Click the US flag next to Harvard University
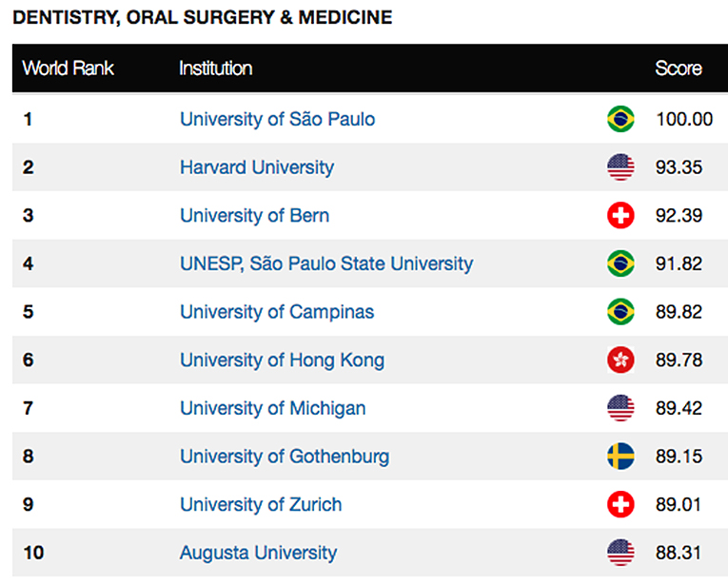Image resolution: width=728 pixels, height=584 pixels. [620, 167]
